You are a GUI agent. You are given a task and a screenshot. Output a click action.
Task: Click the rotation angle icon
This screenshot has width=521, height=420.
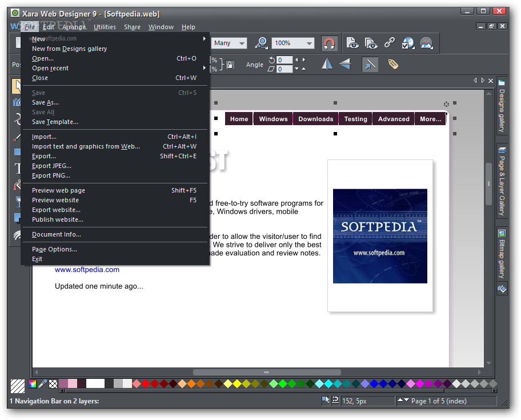tap(272, 60)
